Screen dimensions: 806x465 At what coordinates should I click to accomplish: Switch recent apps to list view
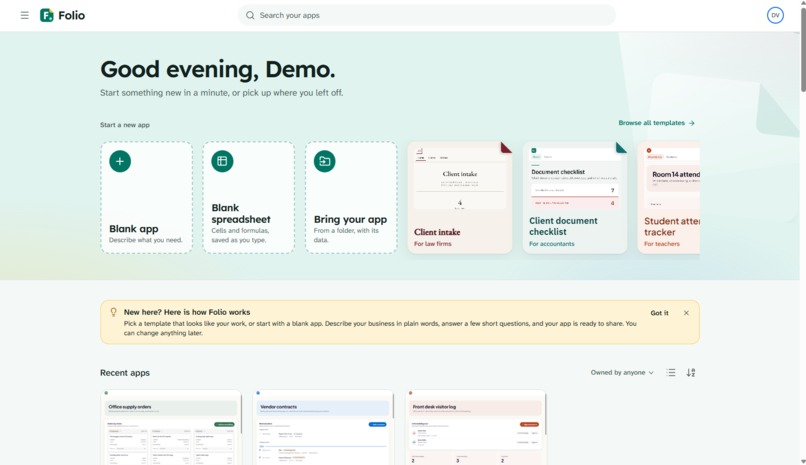tap(671, 373)
